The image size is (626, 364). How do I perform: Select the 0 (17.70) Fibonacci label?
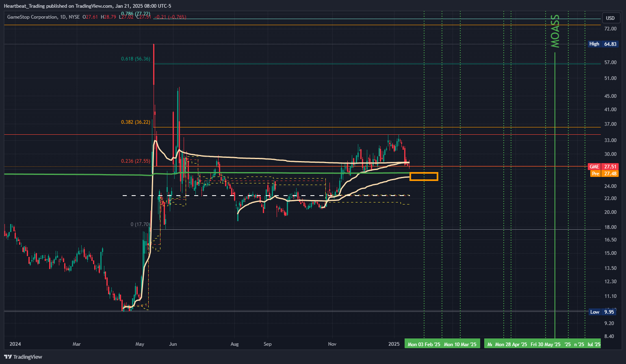[x=140, y=224]
